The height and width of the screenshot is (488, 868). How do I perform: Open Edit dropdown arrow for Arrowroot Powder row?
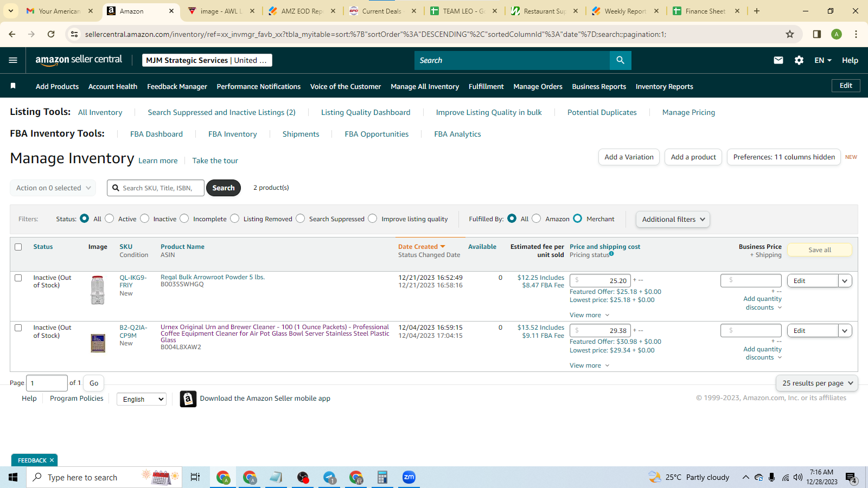tap(845, 281)
